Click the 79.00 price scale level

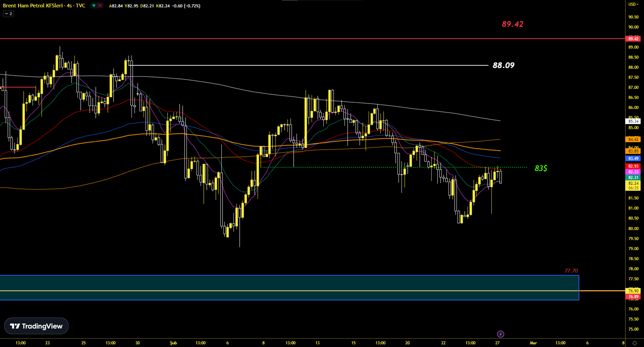coord(633,249)
